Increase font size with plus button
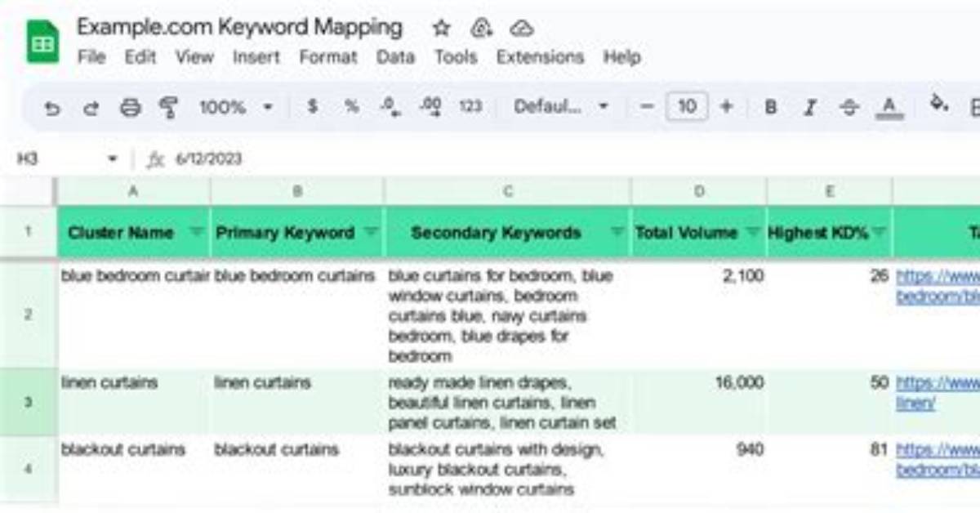980x513 pixels. click(x=726, y=106)
